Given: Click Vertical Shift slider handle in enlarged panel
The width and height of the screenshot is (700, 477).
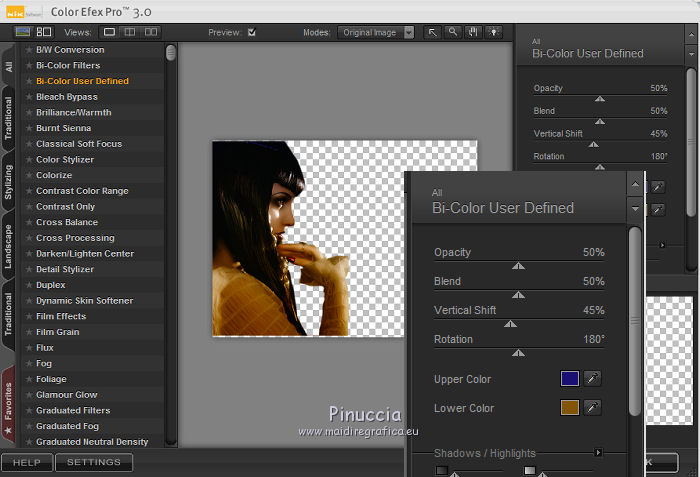Looking at the screenshot, I should [510, 324].
